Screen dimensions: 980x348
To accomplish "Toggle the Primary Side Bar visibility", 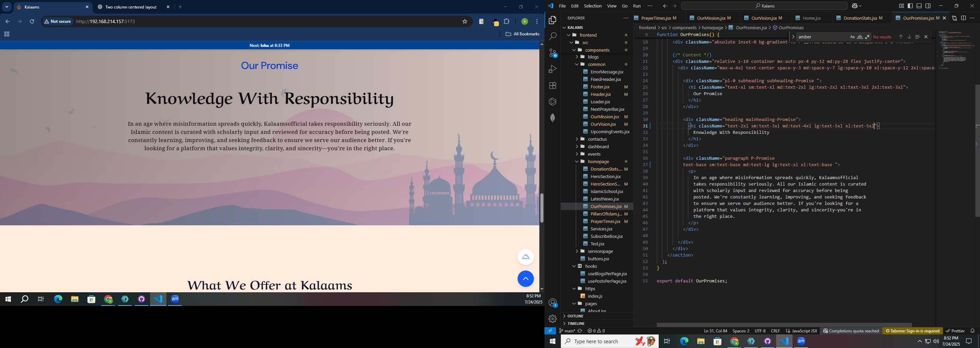I will 910,6.
